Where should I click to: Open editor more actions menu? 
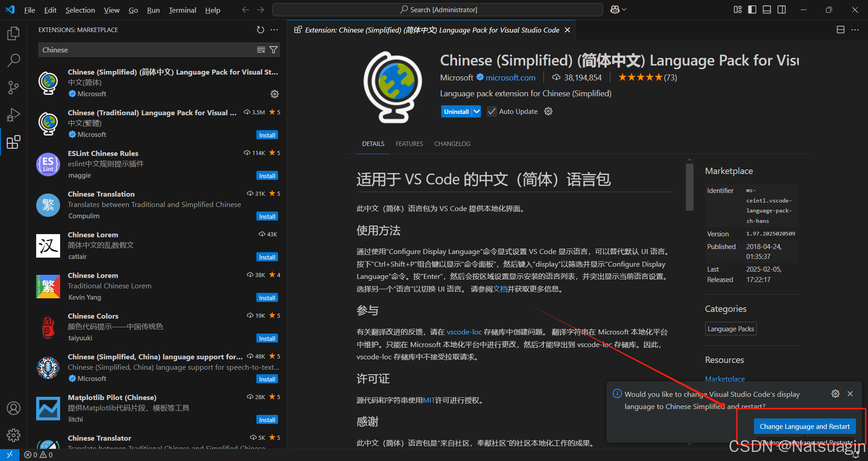(855, 30)
